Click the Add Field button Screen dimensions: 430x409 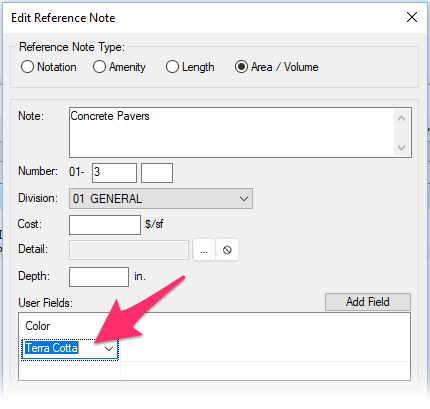click(x=368, y=302)
